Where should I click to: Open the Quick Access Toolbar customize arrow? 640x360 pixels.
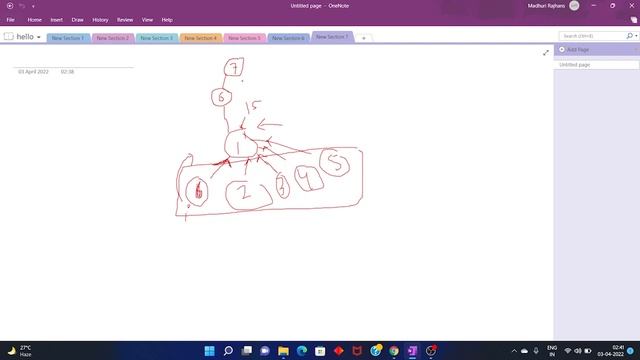(33, 6)
